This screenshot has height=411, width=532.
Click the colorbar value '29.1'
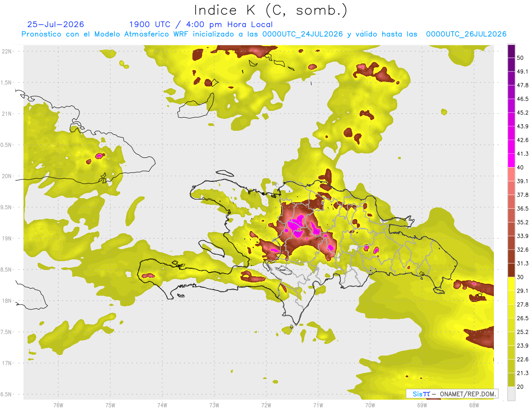523,290
